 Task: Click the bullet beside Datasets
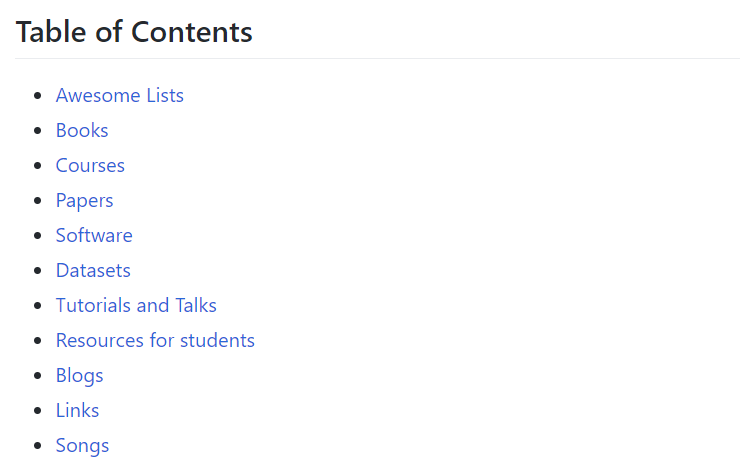point(38,271)
